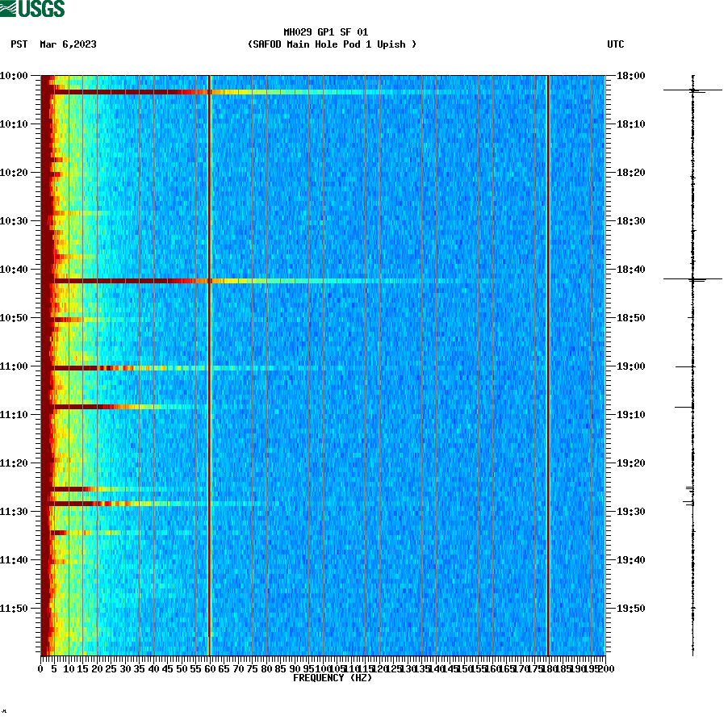The height and width of the screenshot is (720, 728).
Task: Click the 180 Hz vertical gridline
Action: (548, 363)
